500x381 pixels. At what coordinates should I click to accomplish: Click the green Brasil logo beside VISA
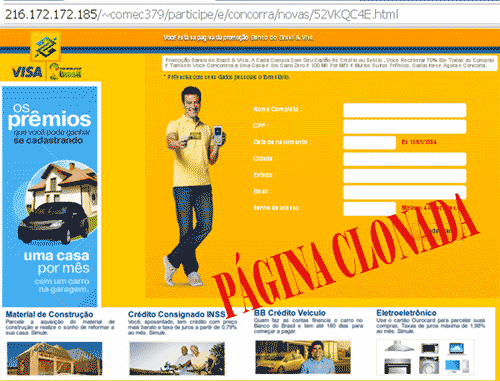65,72
